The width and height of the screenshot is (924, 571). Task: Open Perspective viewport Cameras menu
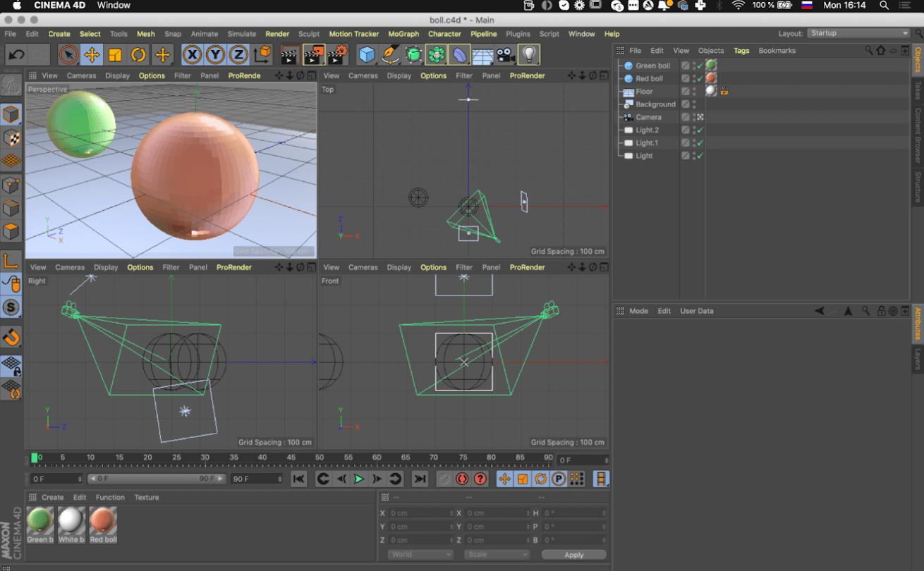(81, 75)
